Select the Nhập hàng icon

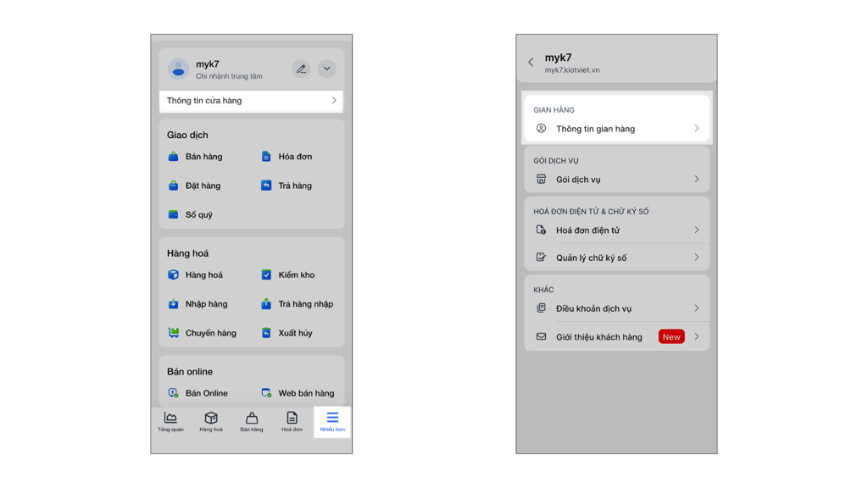(174, 304)
